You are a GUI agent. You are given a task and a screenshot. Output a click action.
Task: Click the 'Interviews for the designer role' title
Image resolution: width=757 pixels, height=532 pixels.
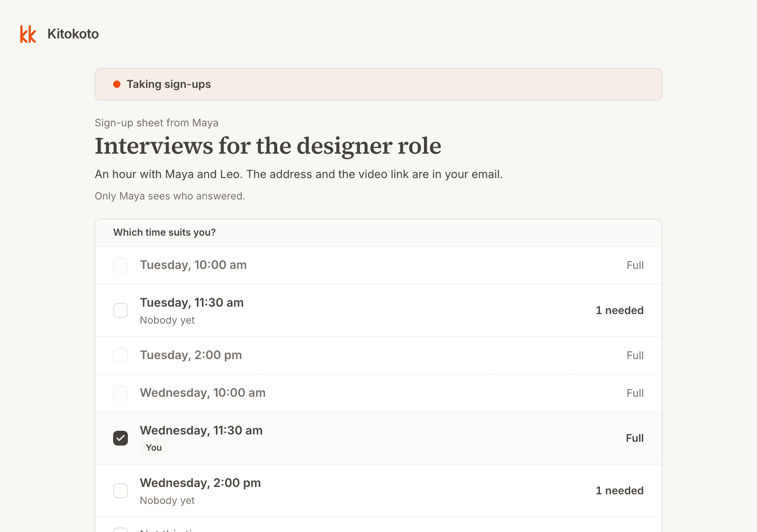pyautogui.click(x=268, y=146)
